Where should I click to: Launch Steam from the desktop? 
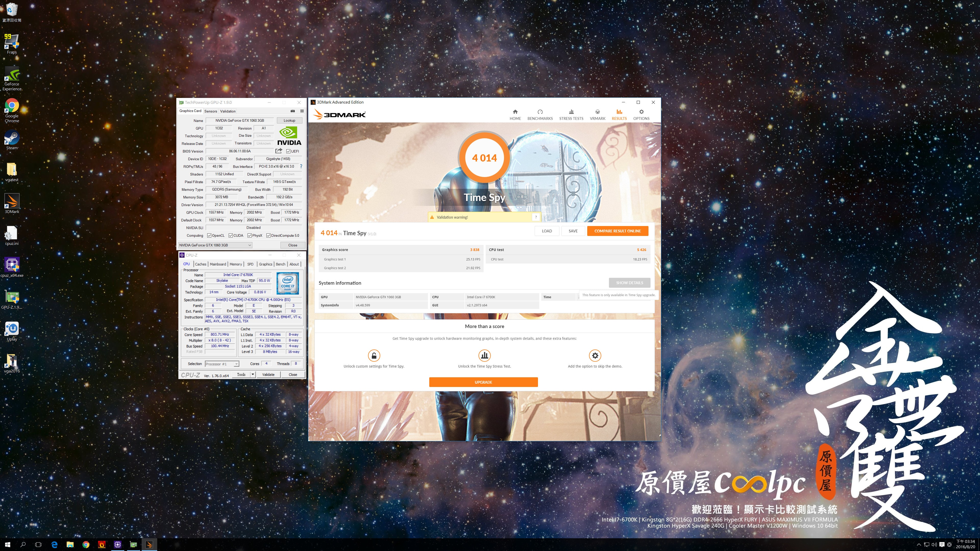coord(12,140)
